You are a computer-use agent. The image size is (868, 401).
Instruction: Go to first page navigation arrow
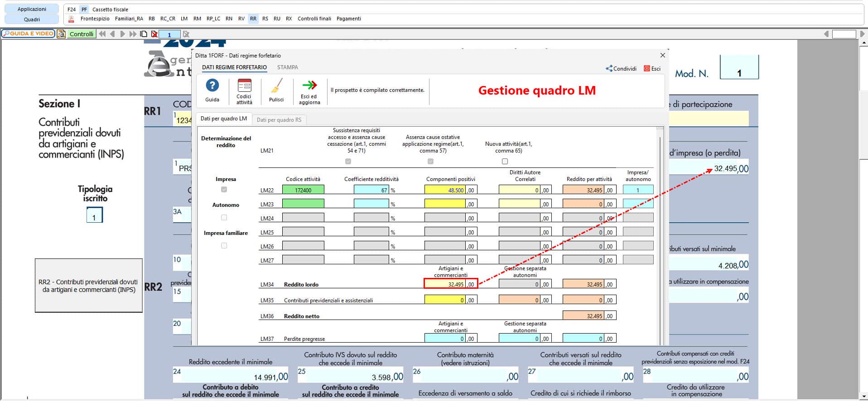point(102,34)
